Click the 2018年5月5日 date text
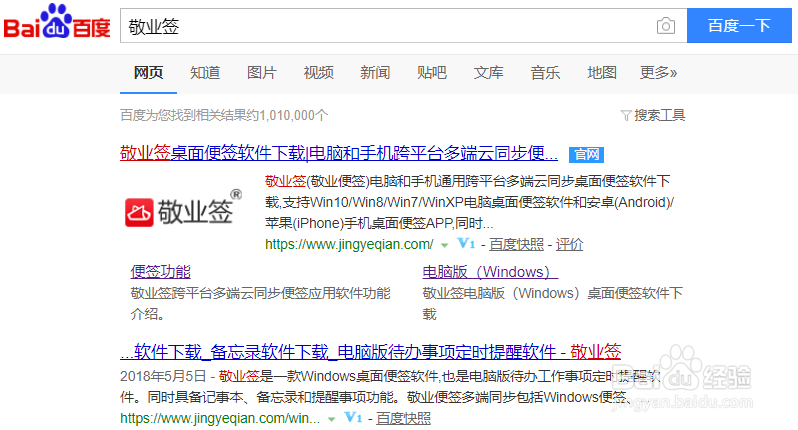This screenshot has width=798, height=430. (x=163, y=376)
